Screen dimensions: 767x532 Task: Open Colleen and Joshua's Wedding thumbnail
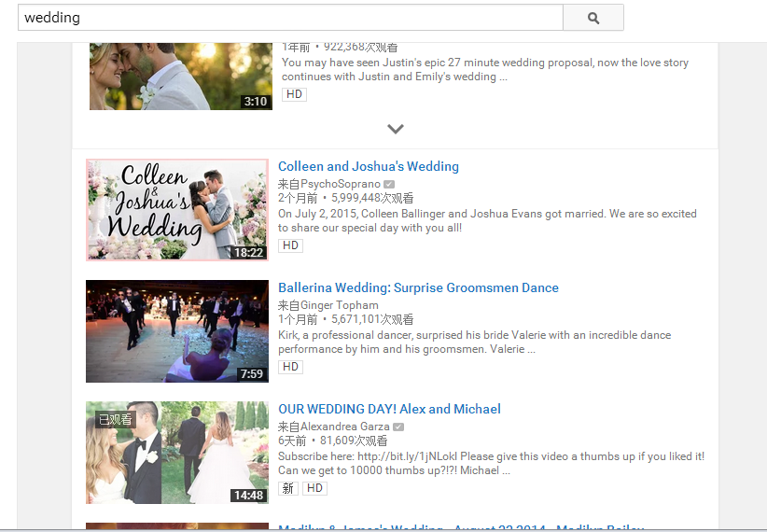(177, 210)
